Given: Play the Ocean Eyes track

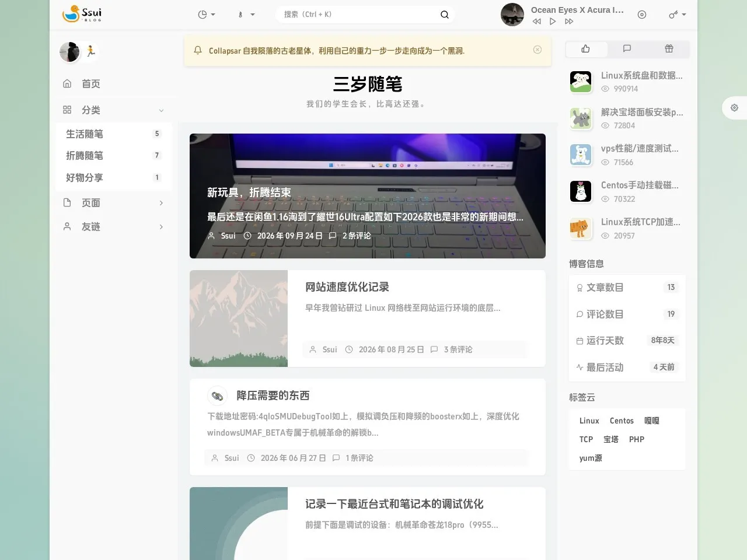Looking at the screenshot, I should point(553,22).
